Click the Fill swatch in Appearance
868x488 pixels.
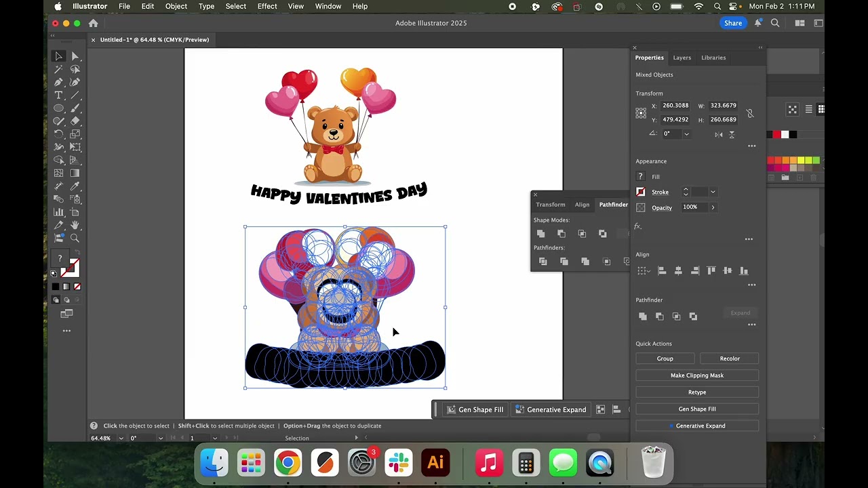[640, 177]
